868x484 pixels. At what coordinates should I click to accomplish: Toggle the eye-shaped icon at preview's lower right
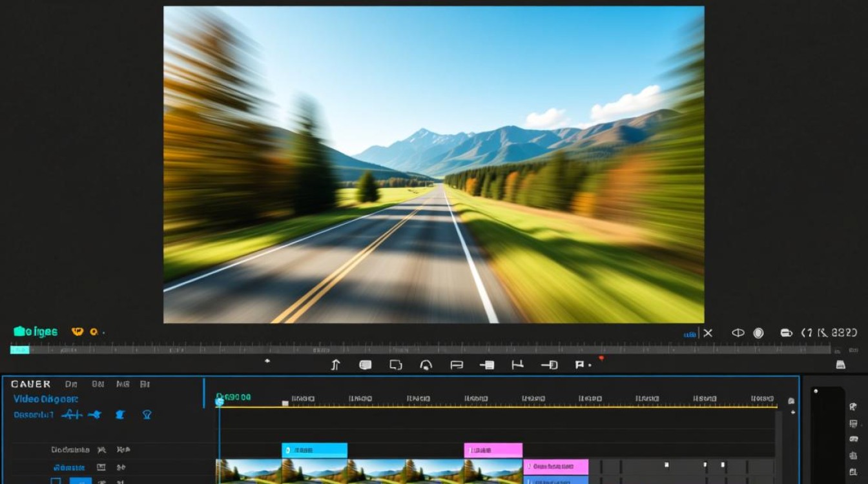(738, 333)
